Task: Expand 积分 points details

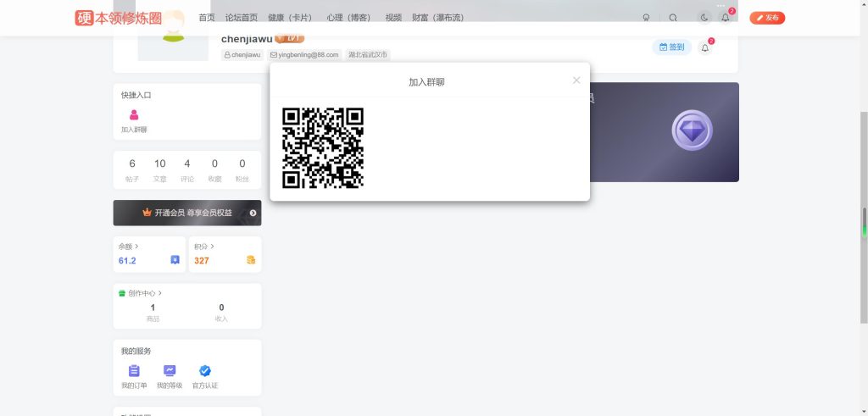Action: (204, 247)
